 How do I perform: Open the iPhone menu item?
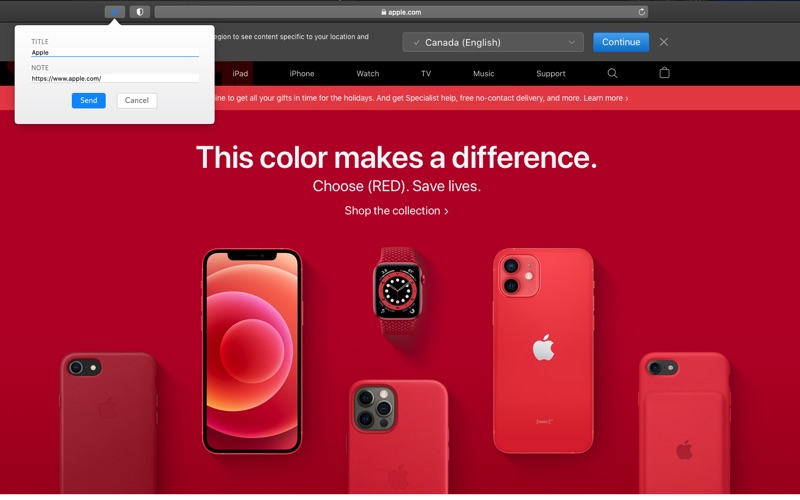pos(302,73)
